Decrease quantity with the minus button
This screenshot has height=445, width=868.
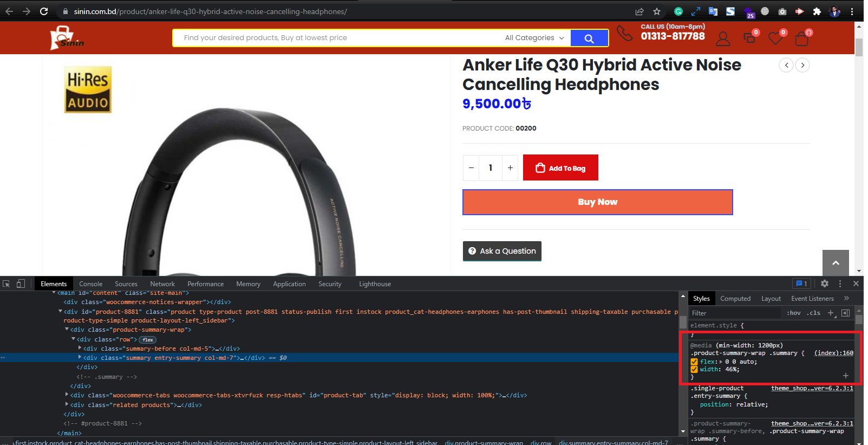(471, 167)
